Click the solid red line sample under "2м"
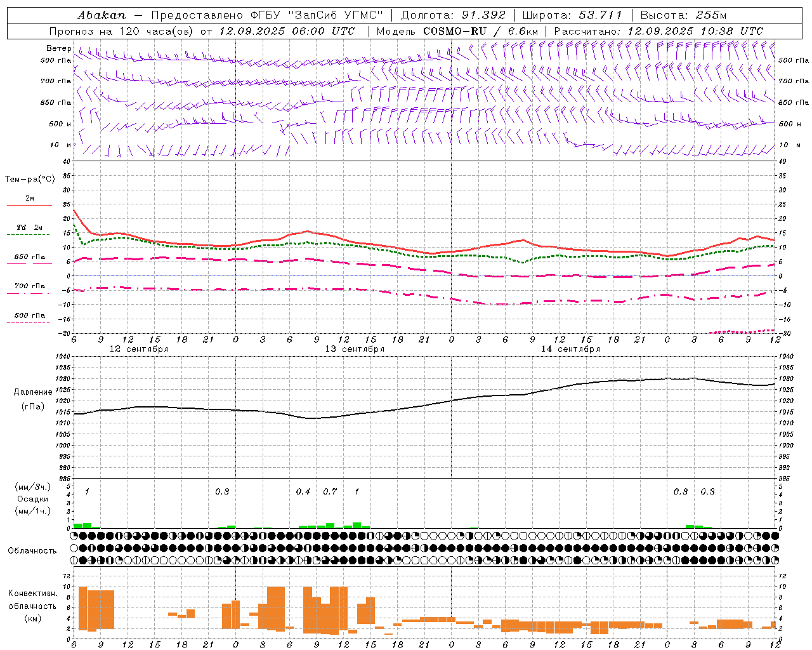Viewport: 812px width, 650px height. [29, 206]
